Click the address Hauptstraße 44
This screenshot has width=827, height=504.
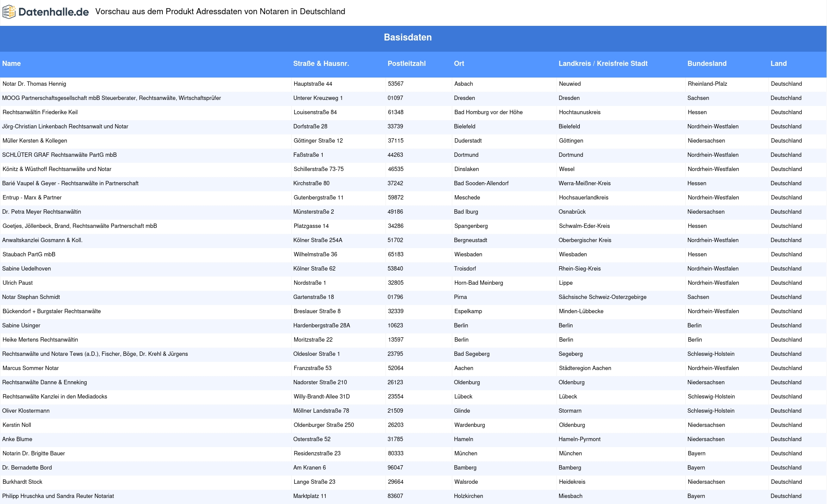[x=313, y=84]
